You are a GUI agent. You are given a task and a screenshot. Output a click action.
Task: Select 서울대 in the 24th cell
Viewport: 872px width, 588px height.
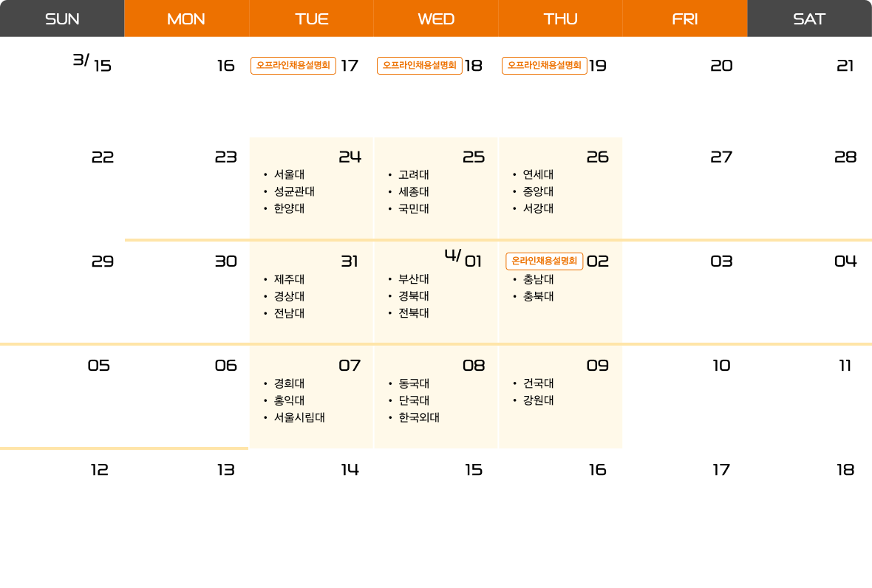289,175
